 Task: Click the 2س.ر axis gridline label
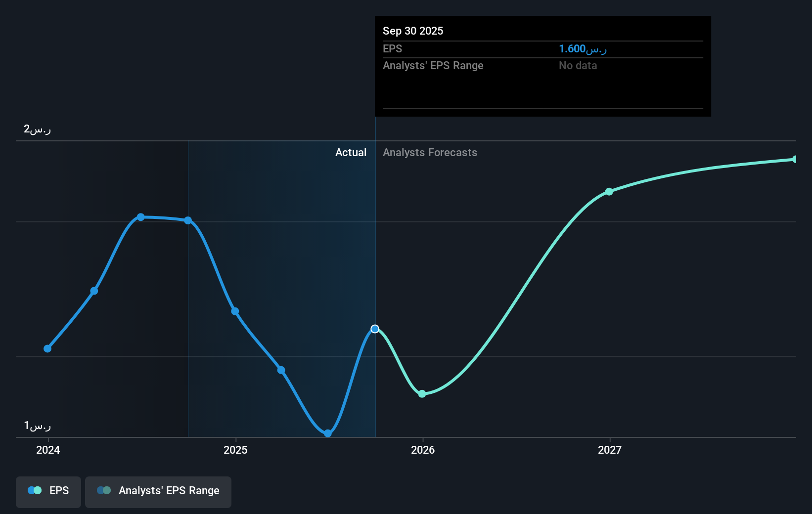[x=36, y=129]
